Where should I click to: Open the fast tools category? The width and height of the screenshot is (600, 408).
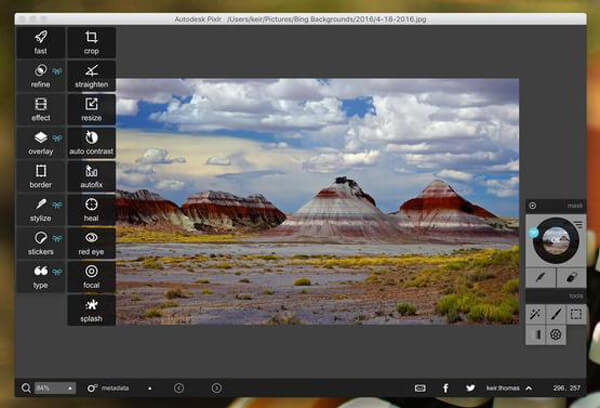tap(40, 42)
